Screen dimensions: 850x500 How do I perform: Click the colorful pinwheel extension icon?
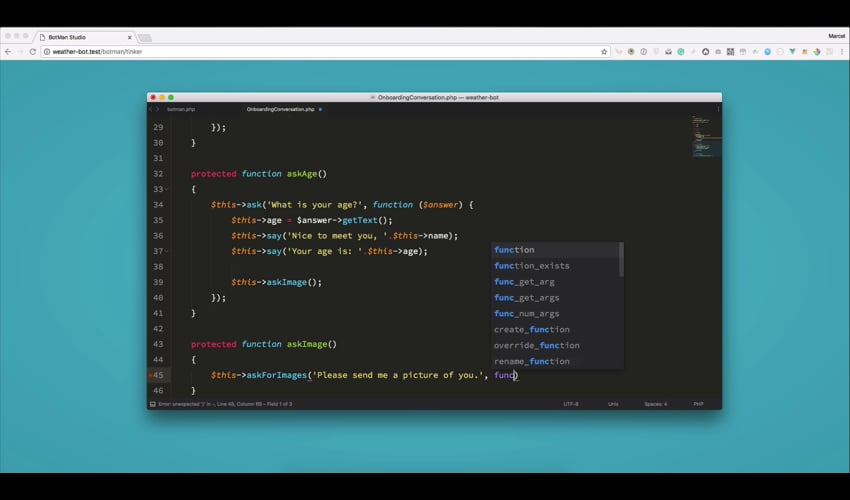pyautogui.click(x=817, y=52)
